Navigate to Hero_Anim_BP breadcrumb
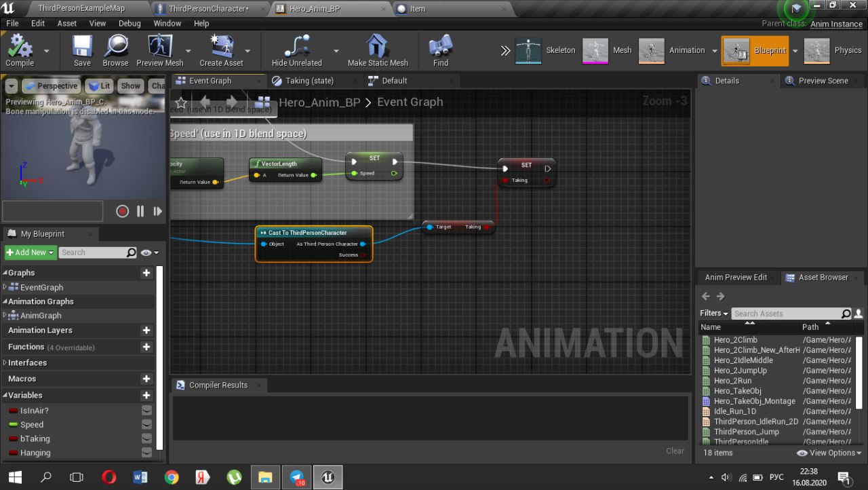868x490 pixels. click(x=319, y=102)
